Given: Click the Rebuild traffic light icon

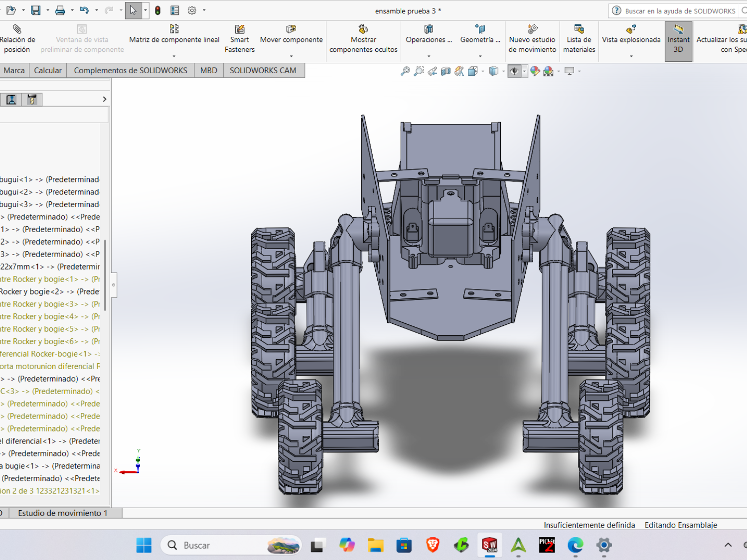Looking at the screenshot, I should (x=158, y=10).
